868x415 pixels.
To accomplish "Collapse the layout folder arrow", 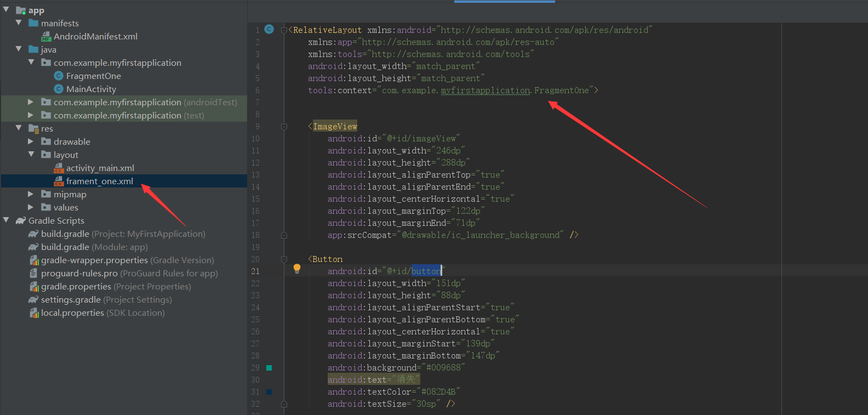I will 31,154.
